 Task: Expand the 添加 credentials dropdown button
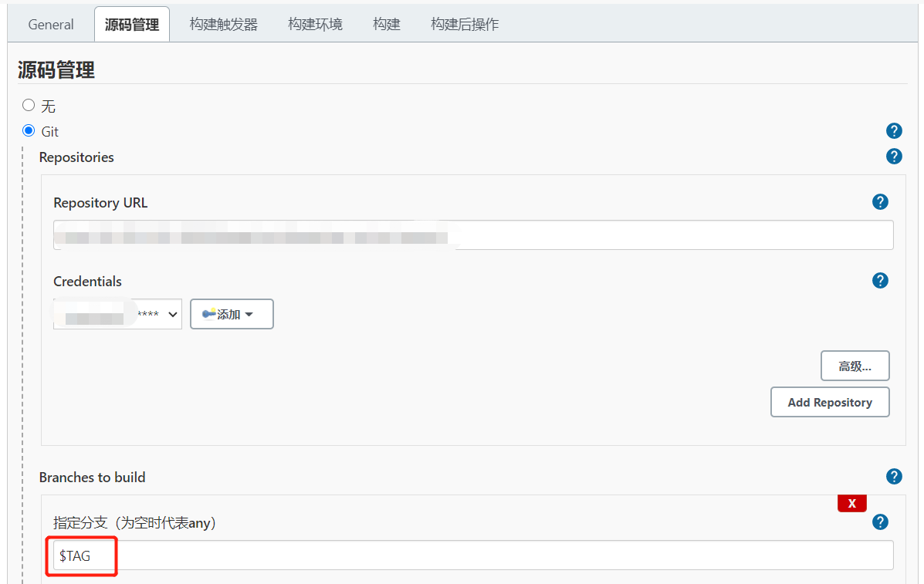232,315
